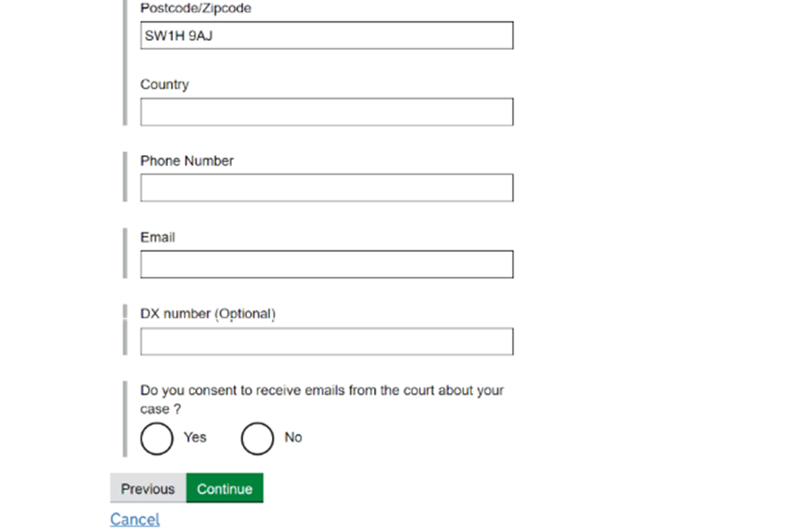This screenshot has width=798, height=532.
Task: Open the Cancel link
Action: coord(135,520)
